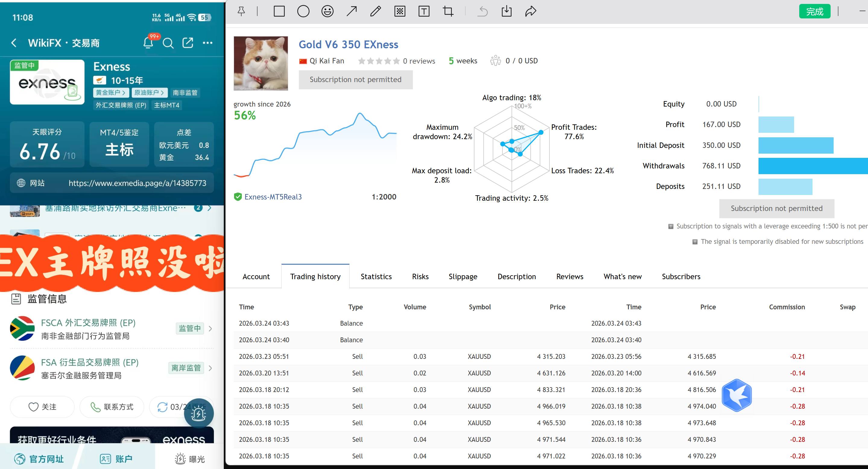Activate the text annotation tool

click(423, 11)
